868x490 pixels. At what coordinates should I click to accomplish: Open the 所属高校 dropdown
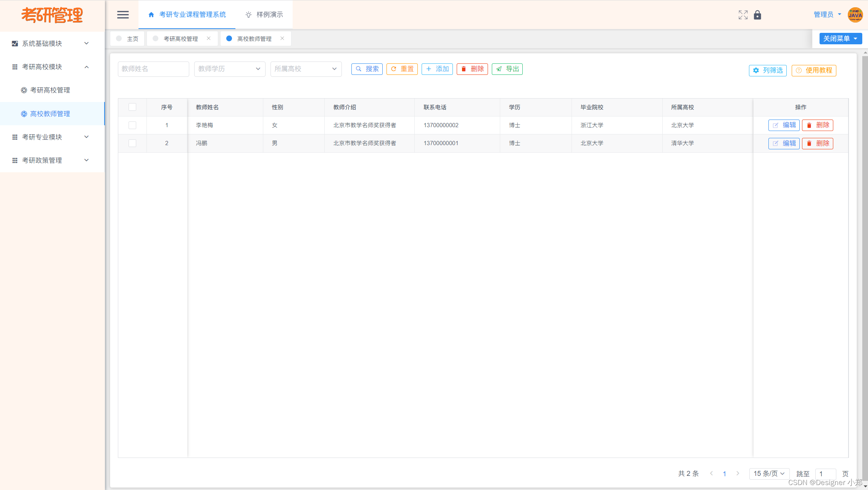306,69
